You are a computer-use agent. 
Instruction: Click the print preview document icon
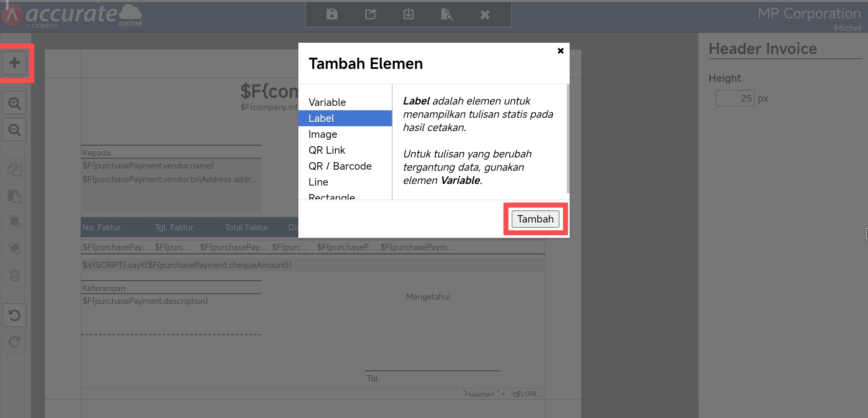click(x=447, y=14)
